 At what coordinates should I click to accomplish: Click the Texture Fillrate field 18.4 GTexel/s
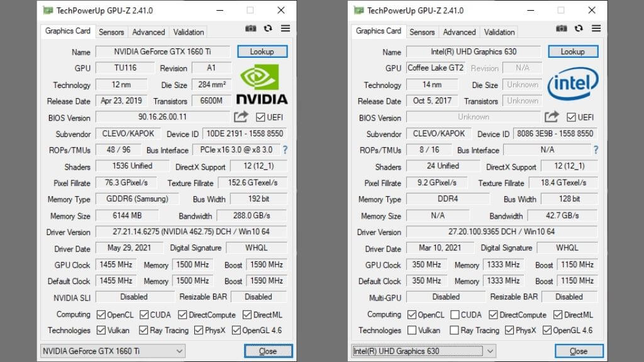[x=563, y=183]
